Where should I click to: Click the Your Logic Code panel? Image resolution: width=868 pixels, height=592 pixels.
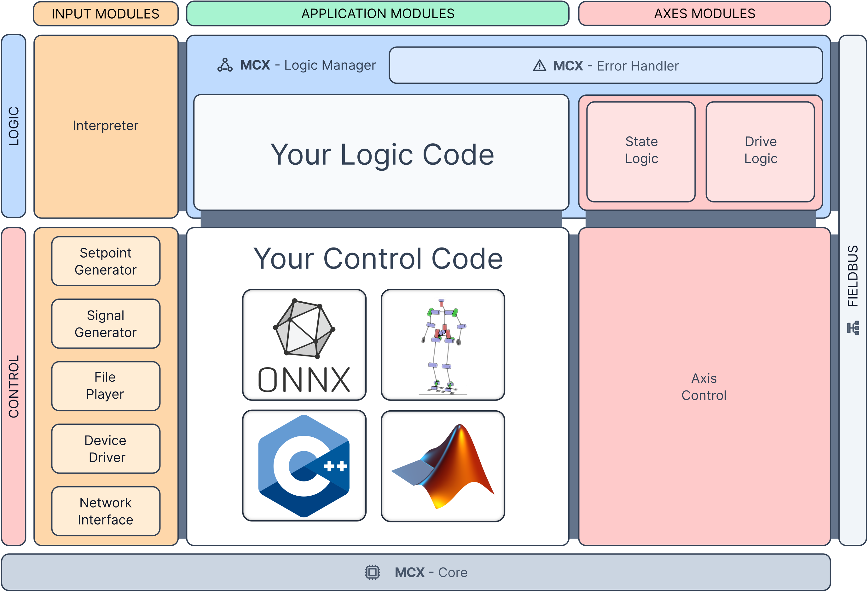coord(381,153)
